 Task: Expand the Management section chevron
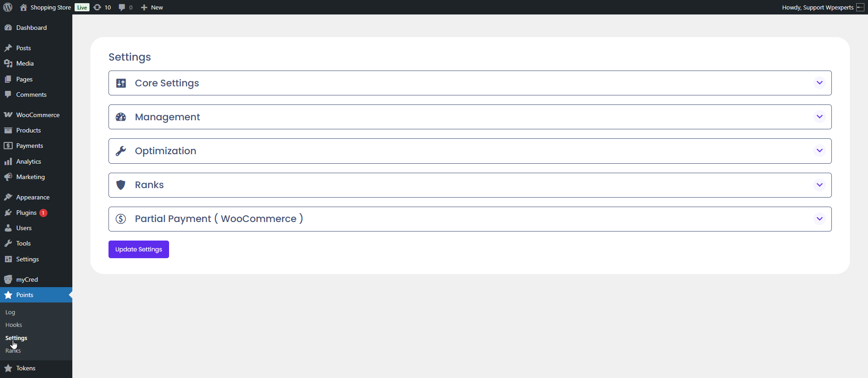pyautogui.click(x=819, y=117)
